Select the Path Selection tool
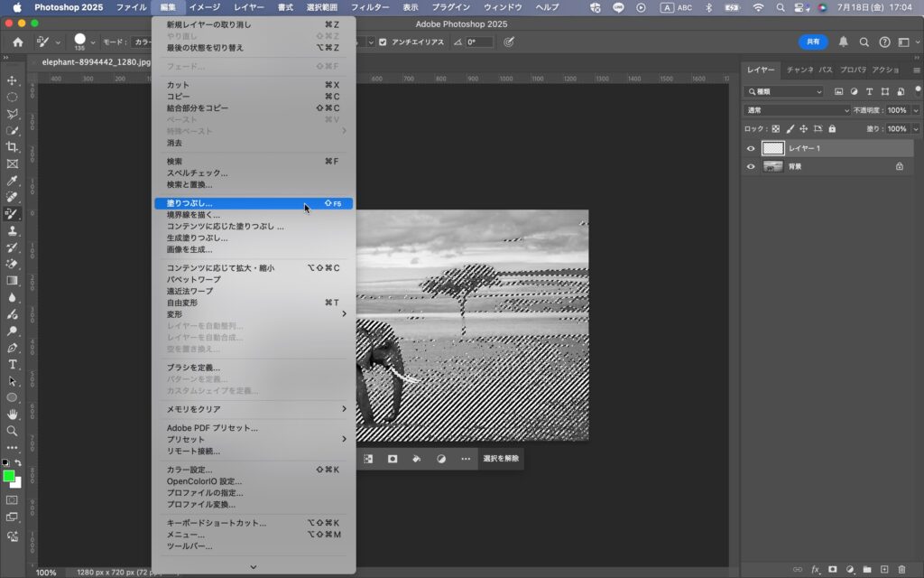The image size is (924, 578). [x=12, y=381]
